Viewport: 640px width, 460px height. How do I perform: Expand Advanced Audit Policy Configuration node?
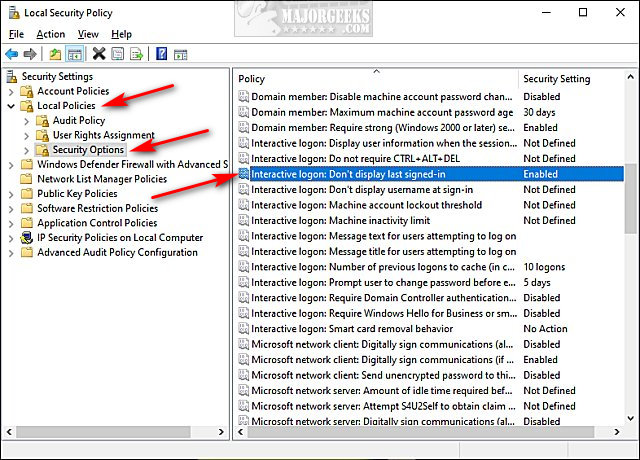tap(11, 253)
